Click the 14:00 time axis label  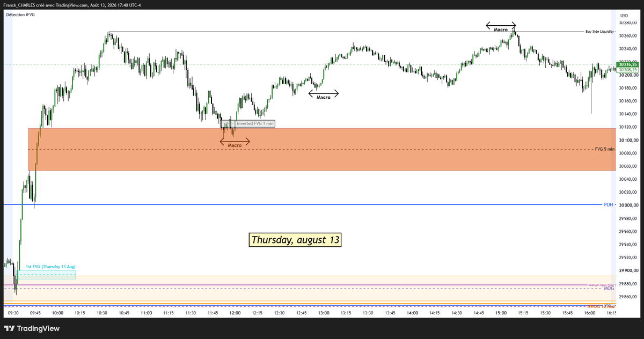click(412, 312)
